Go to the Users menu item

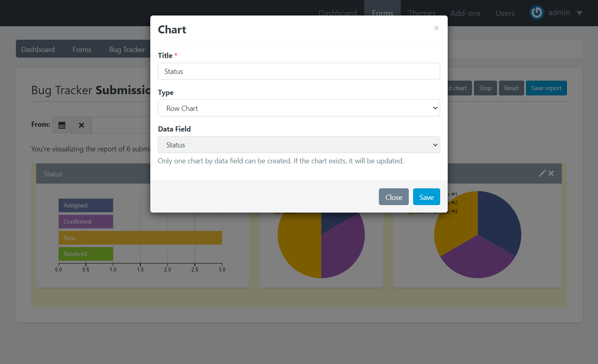(x=505, y=13)
